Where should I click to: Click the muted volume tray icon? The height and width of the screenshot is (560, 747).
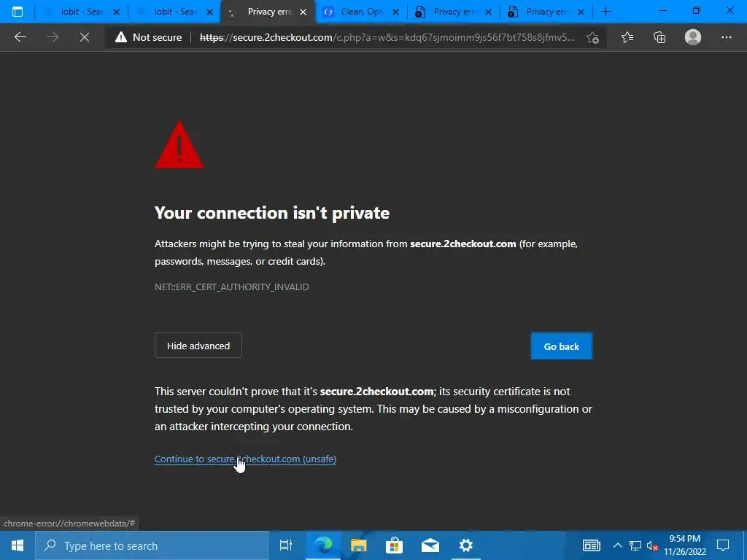coord(652,545)
